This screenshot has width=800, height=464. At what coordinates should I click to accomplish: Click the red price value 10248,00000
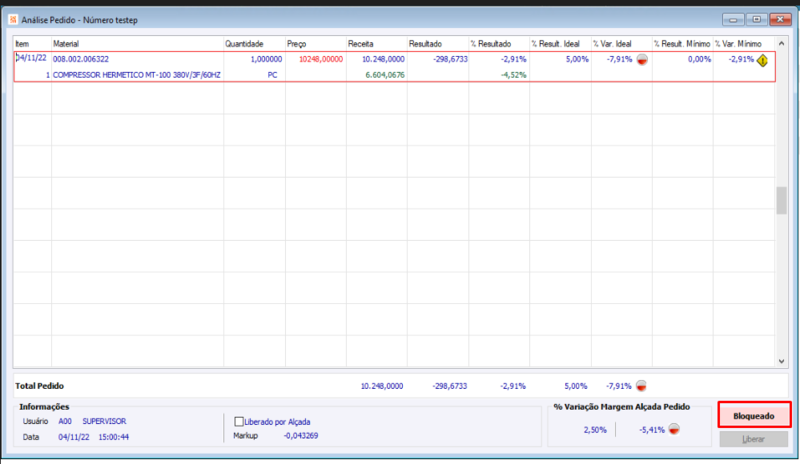321,59
